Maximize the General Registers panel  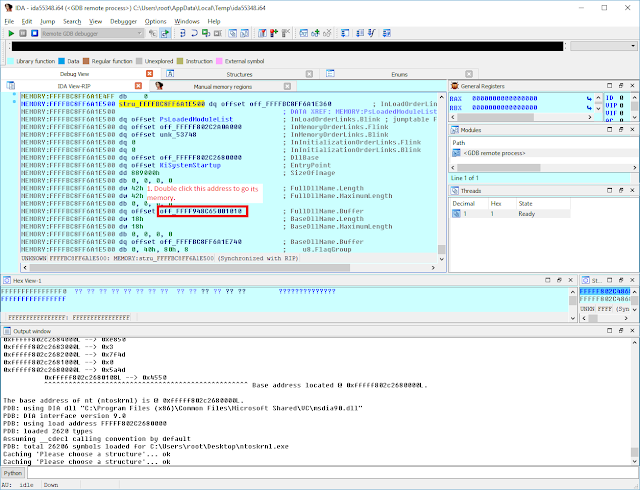click(x=609, y=86)
